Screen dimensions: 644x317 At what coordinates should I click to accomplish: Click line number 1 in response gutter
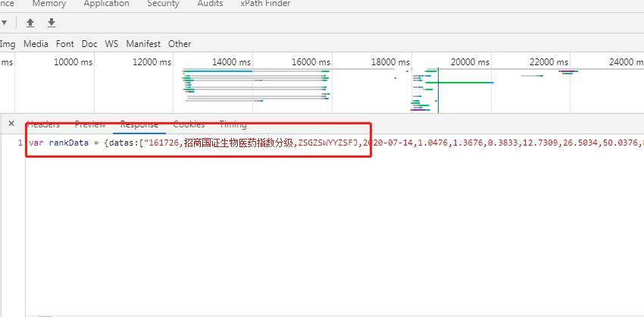click(x=20, y=143)
